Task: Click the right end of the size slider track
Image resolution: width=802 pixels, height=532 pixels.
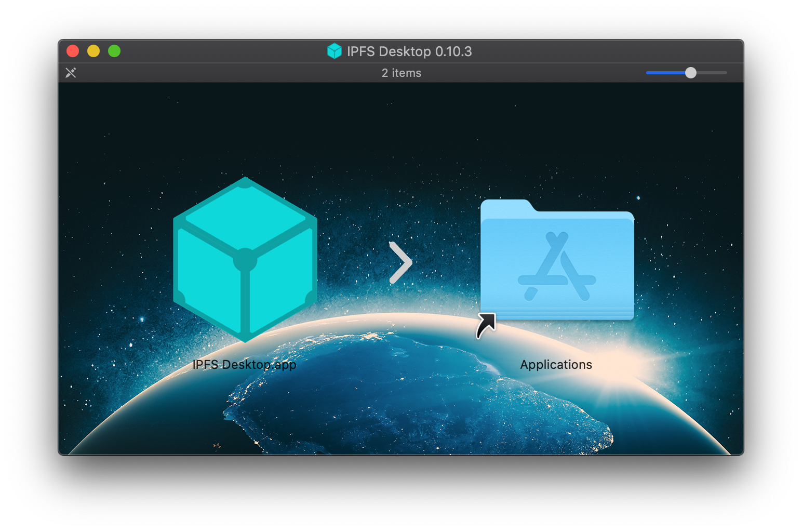Action: [x=722, y=73]
